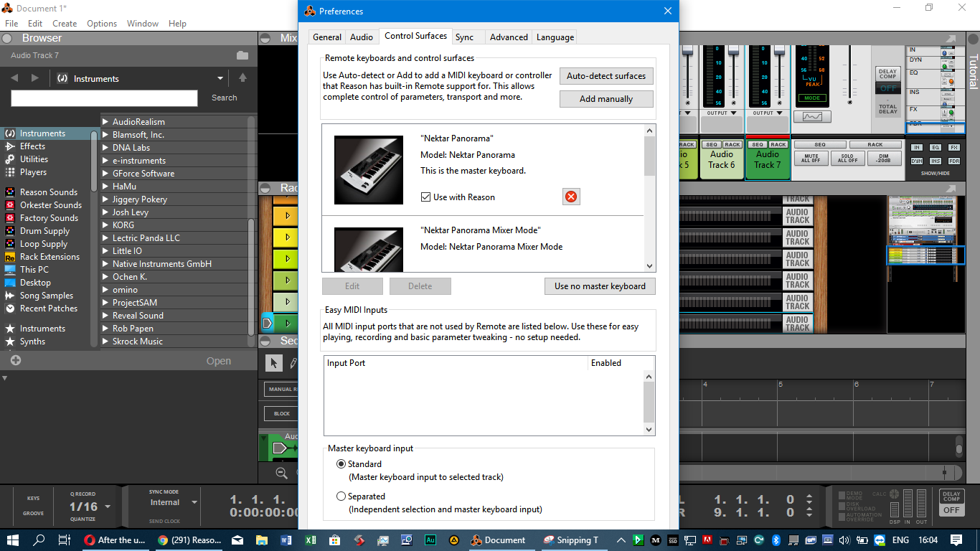Go forward in the Browser history

pyautogui.click(x=35, y=78)
